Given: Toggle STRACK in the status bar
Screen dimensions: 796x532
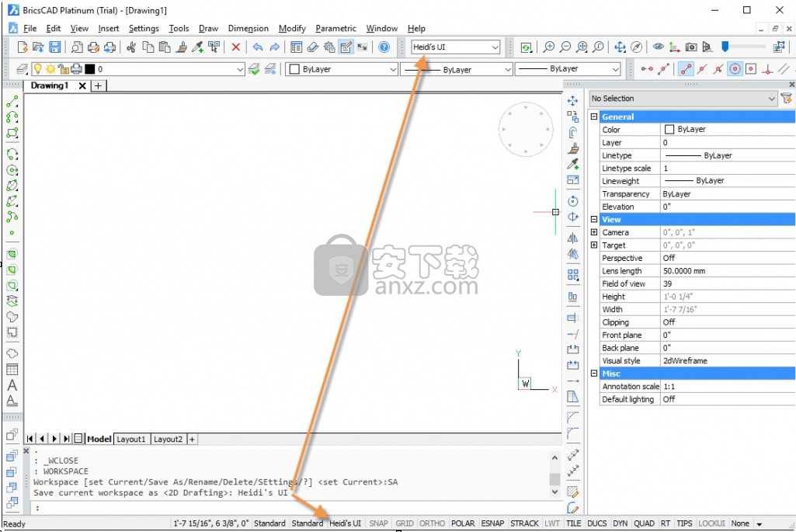Looking at the screenshot, I should click(x=524, y=523).
